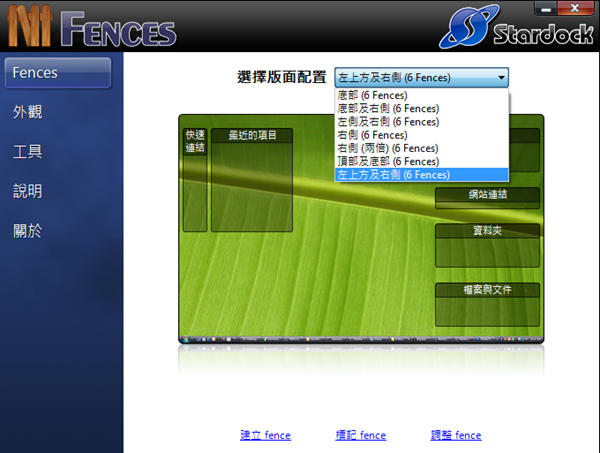This screenshot has height=453, width=600.
Task: Open the 關於 section
Action: coord(28,231)
